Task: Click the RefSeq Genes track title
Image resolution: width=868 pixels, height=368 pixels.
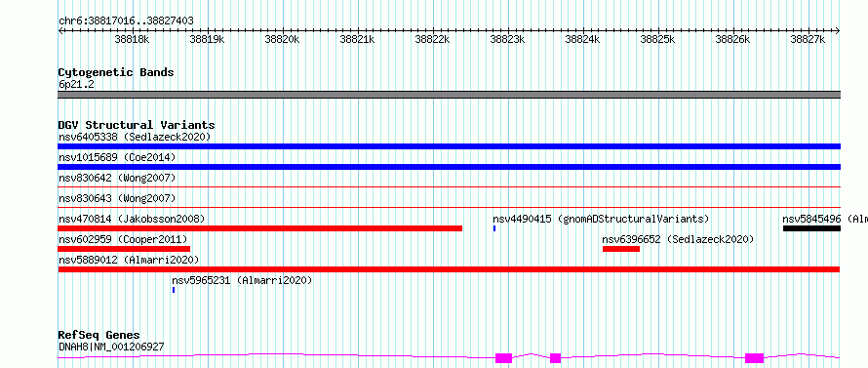Action: [x=99, y=336]
